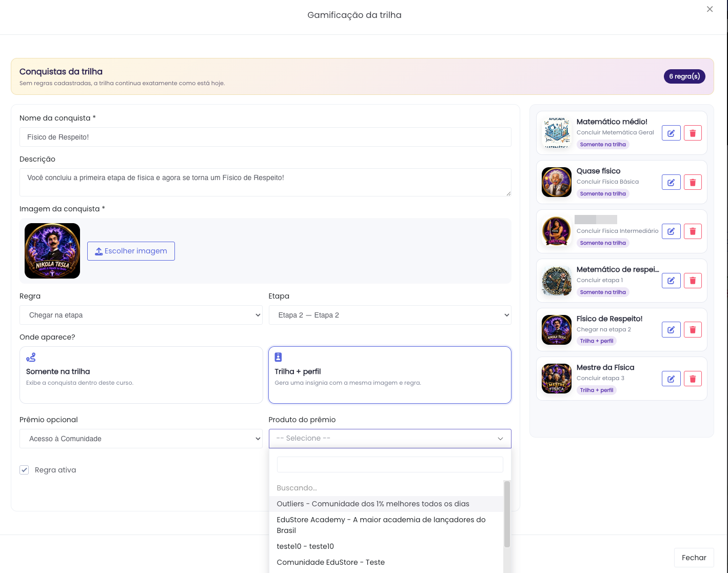Click the Quase físico Einstein badge image
The image size is (728, 573).
(557, 182)
